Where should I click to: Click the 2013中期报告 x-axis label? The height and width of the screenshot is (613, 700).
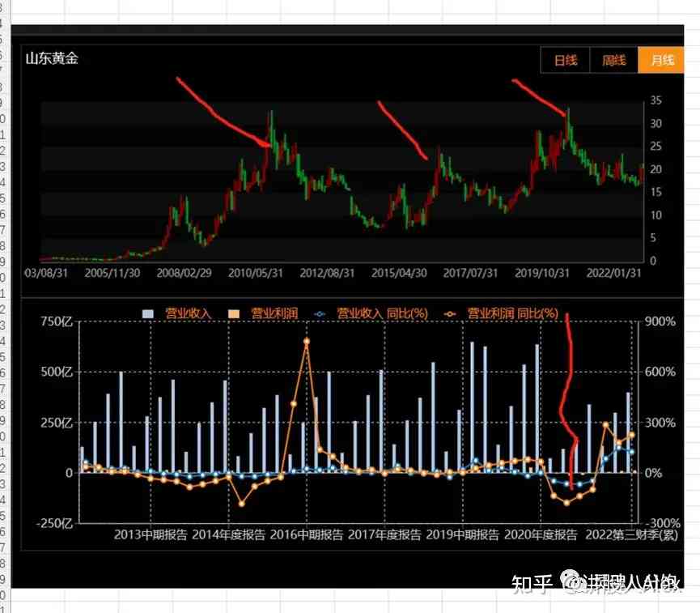point(151,534)
